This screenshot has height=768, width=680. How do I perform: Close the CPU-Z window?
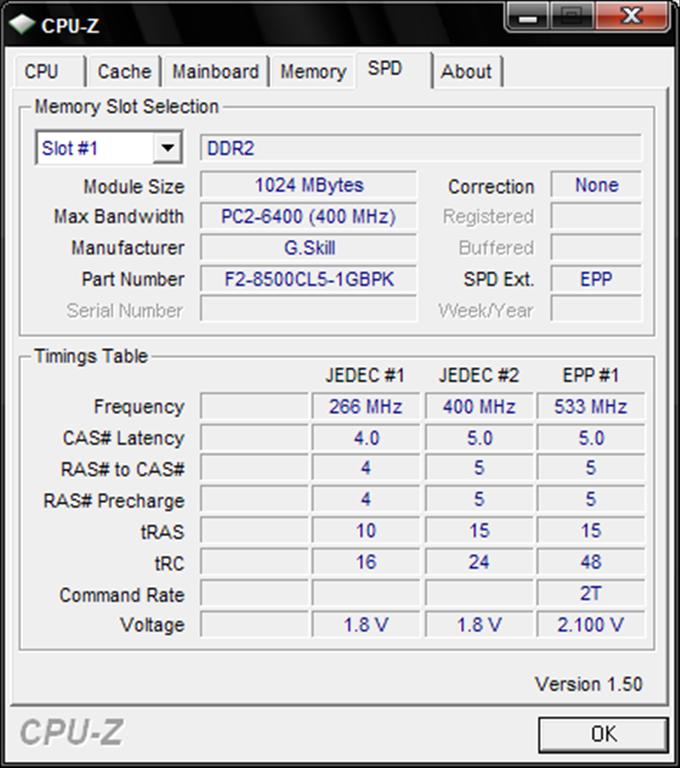click(x=632, y=18)
